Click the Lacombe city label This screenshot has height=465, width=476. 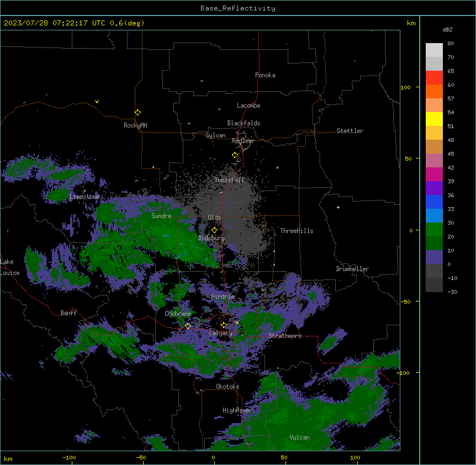pos(248,105)
